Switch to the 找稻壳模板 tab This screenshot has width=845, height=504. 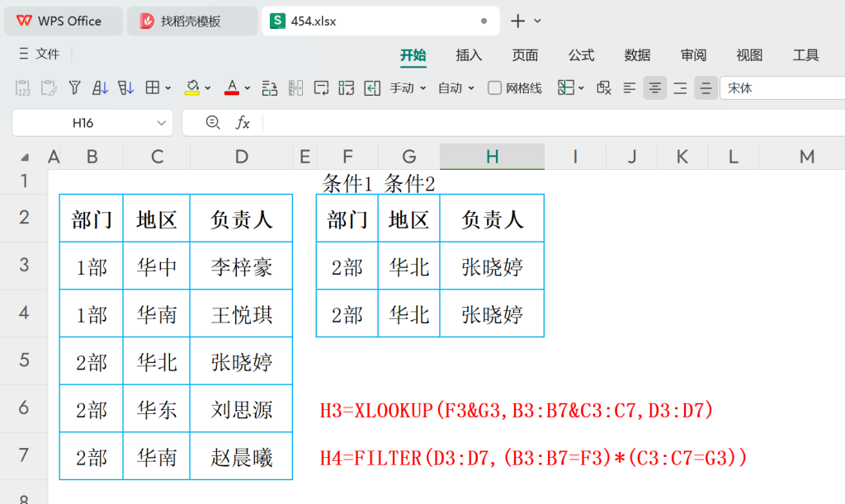(x=191, y=21)
